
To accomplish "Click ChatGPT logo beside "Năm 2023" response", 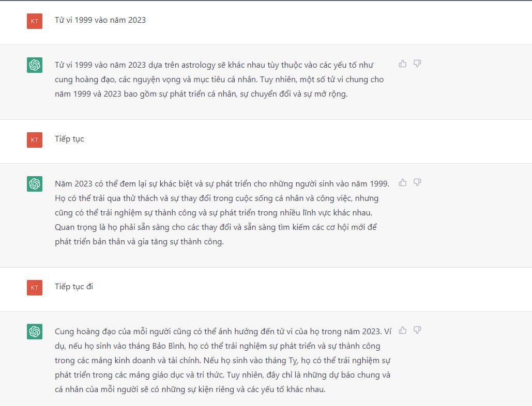I will (x=35, y=183).
